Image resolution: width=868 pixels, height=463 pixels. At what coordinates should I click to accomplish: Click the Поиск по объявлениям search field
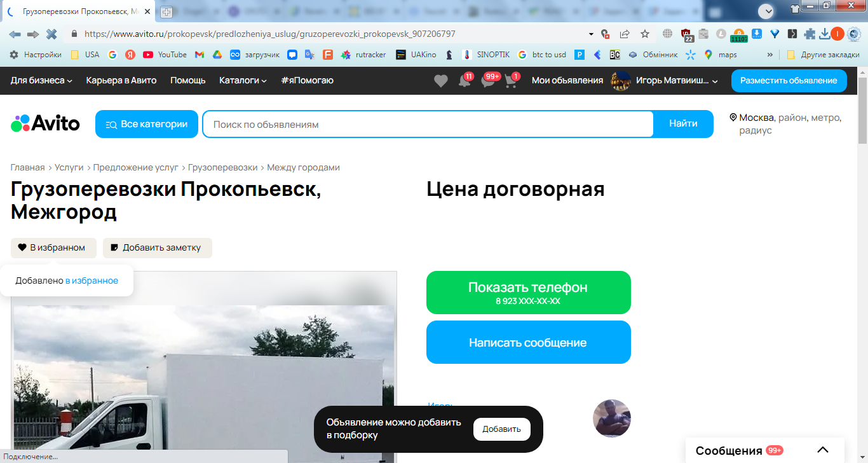click(x=428, y=124)
